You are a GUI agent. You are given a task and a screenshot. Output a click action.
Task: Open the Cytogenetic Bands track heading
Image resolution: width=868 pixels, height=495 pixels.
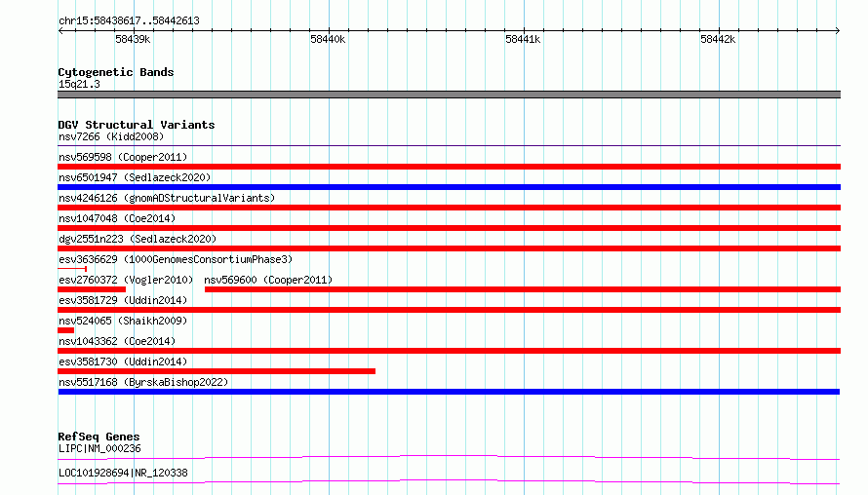116,72
